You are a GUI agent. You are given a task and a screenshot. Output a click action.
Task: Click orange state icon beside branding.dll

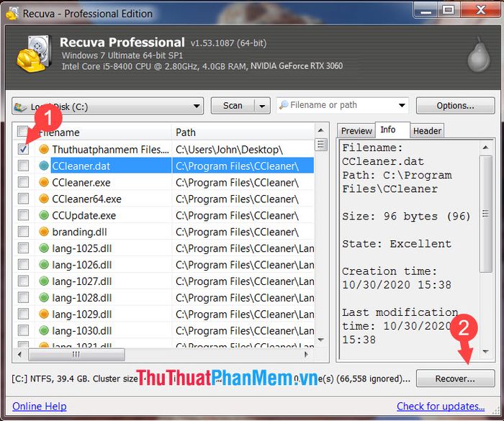click(44, 232)
